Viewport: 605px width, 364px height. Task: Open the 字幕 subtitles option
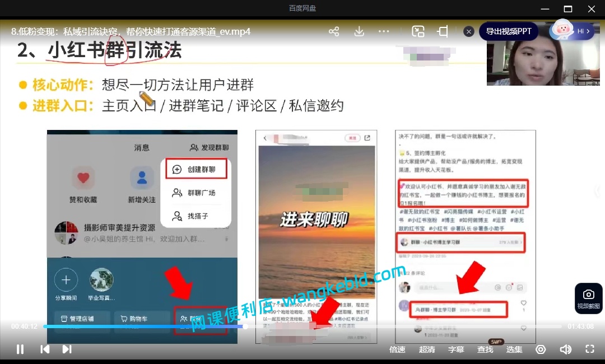pos(456,349)
